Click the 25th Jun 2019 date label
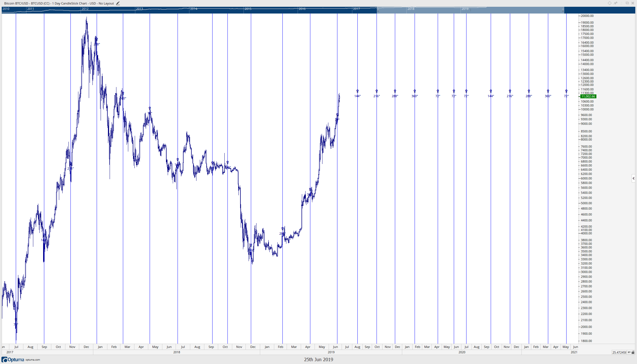The width and height of the screenshot is (637, 364). 318,359
